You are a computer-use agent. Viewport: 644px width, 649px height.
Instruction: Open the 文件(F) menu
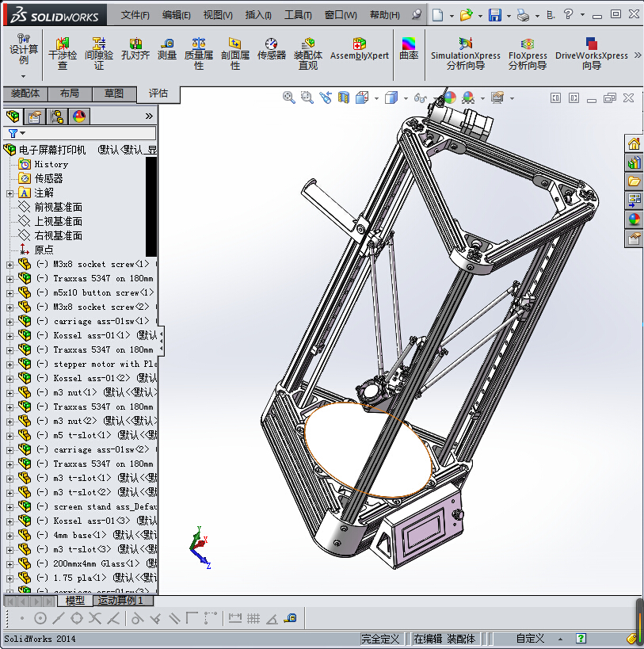(x=135, y=15)
